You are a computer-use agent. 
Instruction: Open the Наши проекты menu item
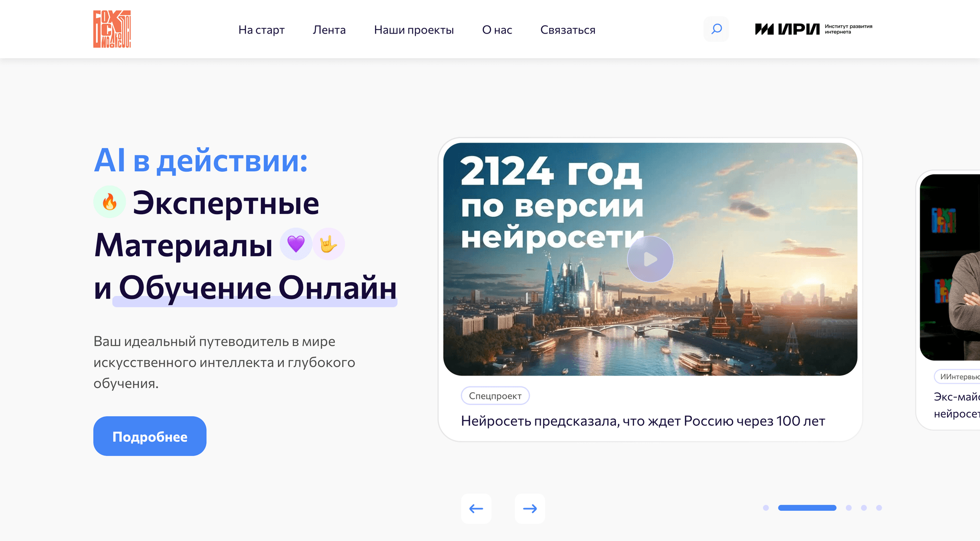[x=413, y=30]
